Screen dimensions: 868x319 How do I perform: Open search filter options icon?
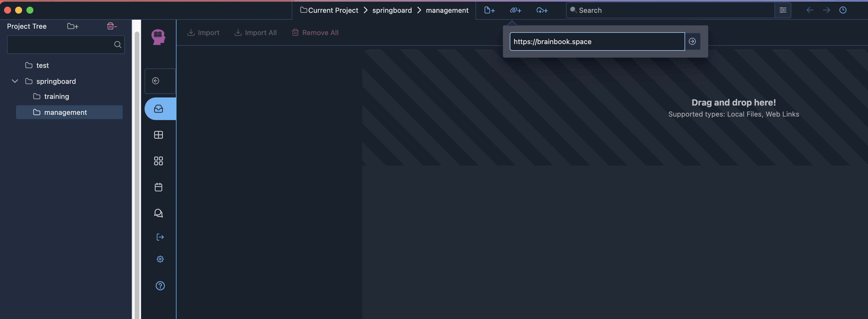point(782,10)
